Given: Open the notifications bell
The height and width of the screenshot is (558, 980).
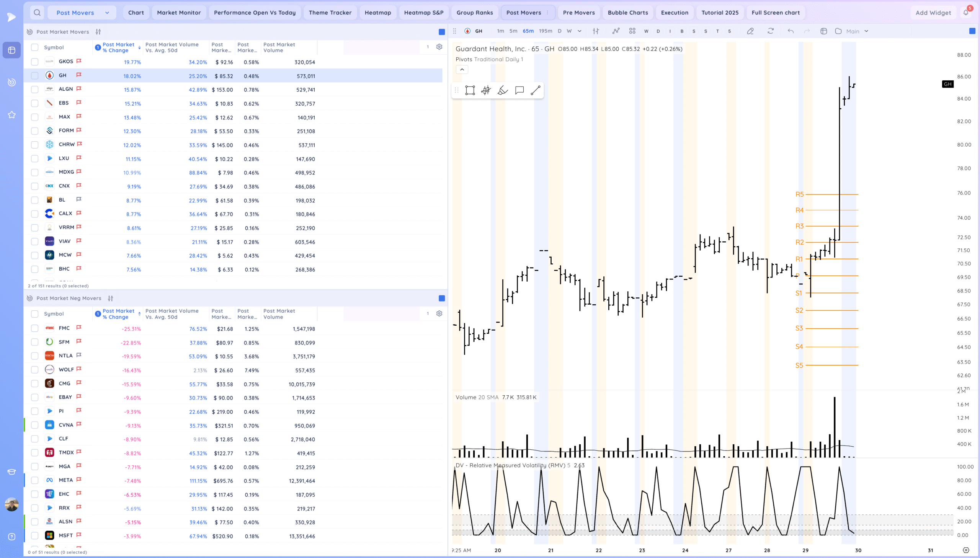Looking at the screenshot, I should coord(965,13).
